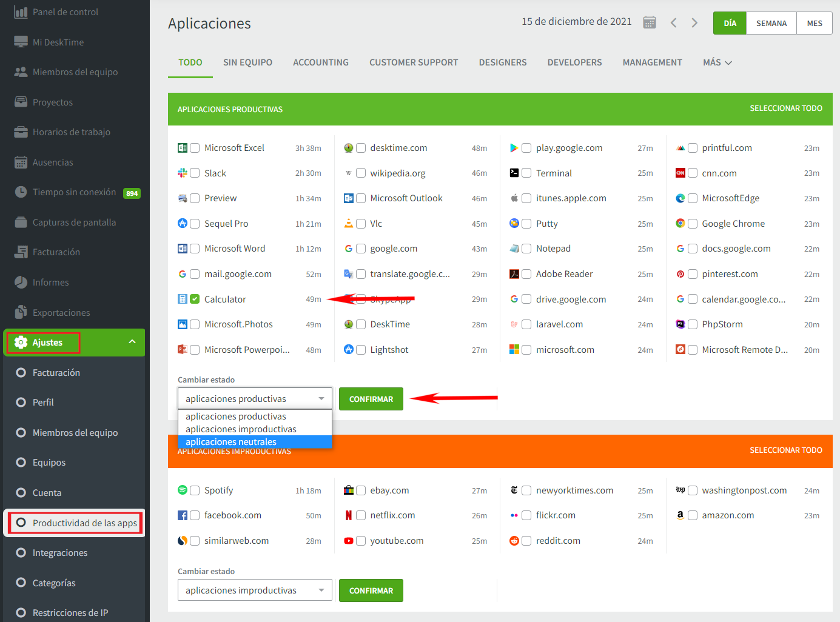The width and height of the screenshot is (840, 622).
Task: Open CUSTOMER SUPPORT tab
Action: point(414,62)
